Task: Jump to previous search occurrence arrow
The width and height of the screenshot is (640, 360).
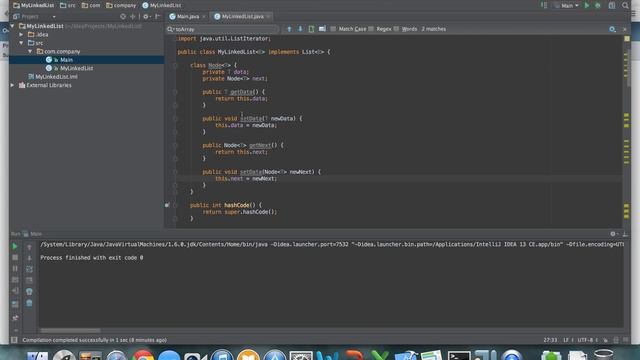Action: [x=289, y=29]
